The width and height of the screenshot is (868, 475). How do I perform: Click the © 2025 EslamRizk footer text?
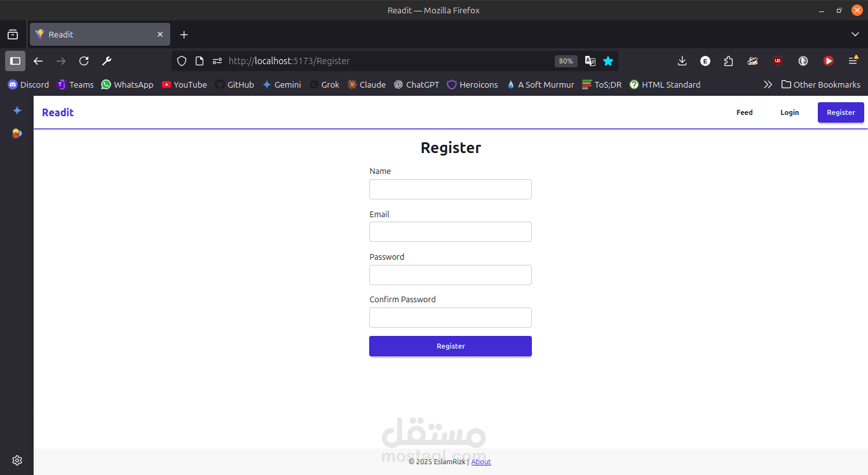click(437, 462)
